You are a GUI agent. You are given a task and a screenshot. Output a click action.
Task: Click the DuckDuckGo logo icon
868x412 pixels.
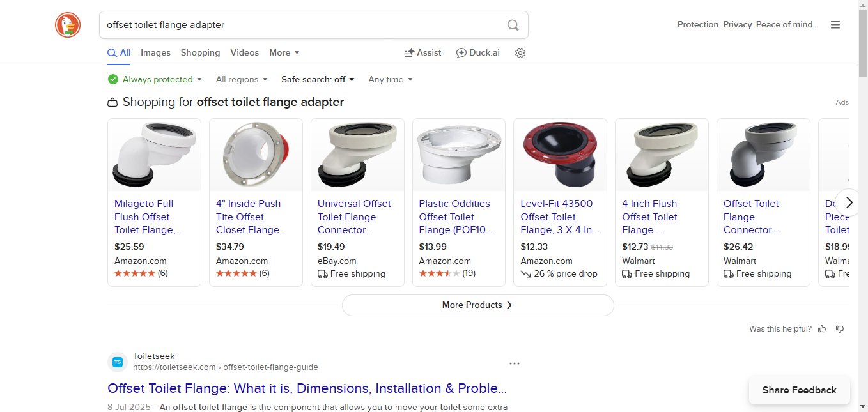(67, 25)
